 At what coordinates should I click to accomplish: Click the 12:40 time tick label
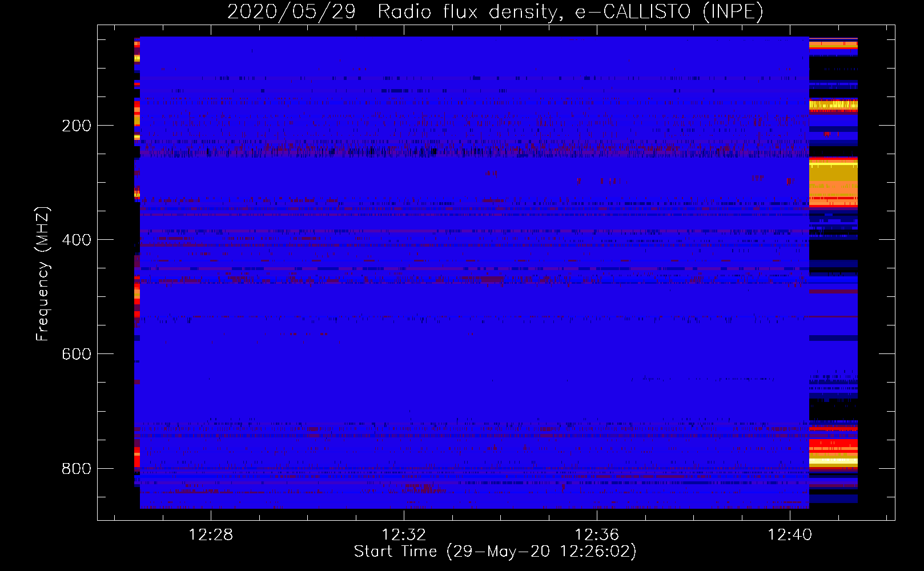pos(790,534)
